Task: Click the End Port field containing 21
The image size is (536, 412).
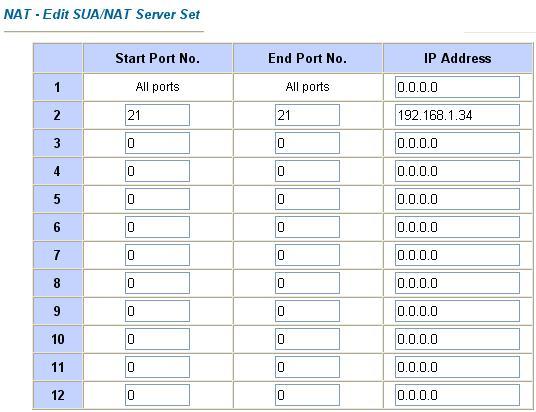Action: (x=307, y=115)
